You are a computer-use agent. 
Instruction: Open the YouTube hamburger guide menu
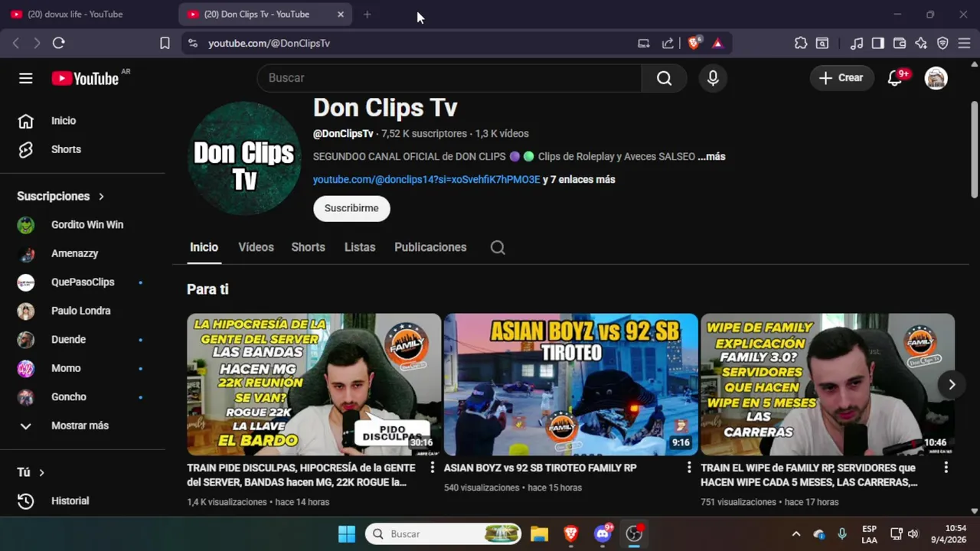click(26, 78)
